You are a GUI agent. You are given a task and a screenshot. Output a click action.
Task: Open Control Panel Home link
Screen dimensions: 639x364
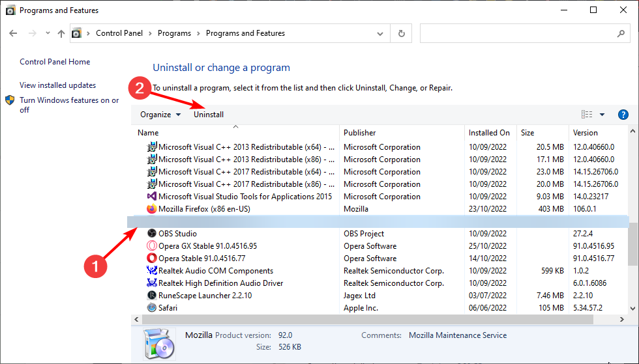(55, 62)
